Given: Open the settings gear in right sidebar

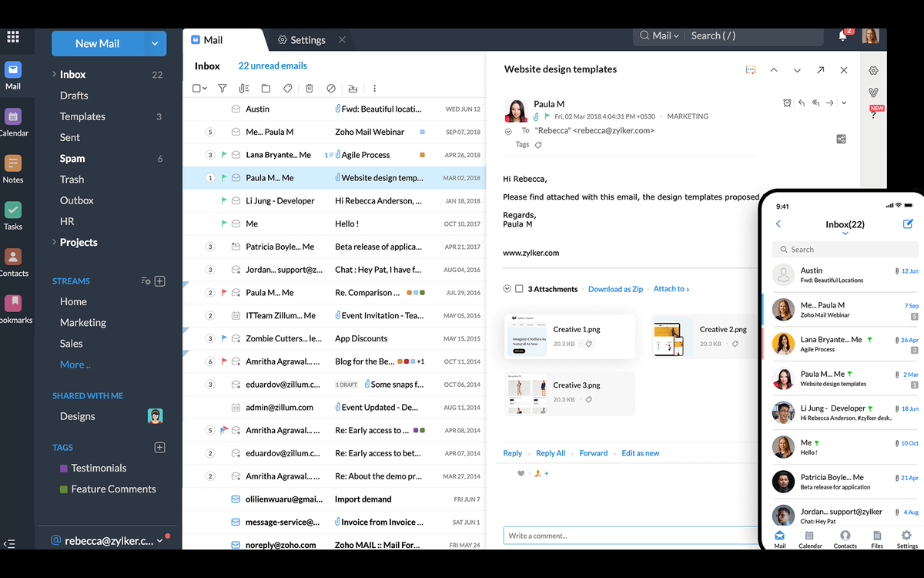Looking at the screenshot, I should (x=873, y=70).
